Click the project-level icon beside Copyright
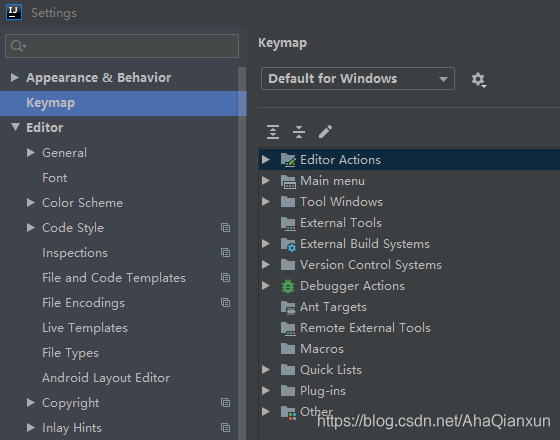560x440 pixels. (225, 402)
